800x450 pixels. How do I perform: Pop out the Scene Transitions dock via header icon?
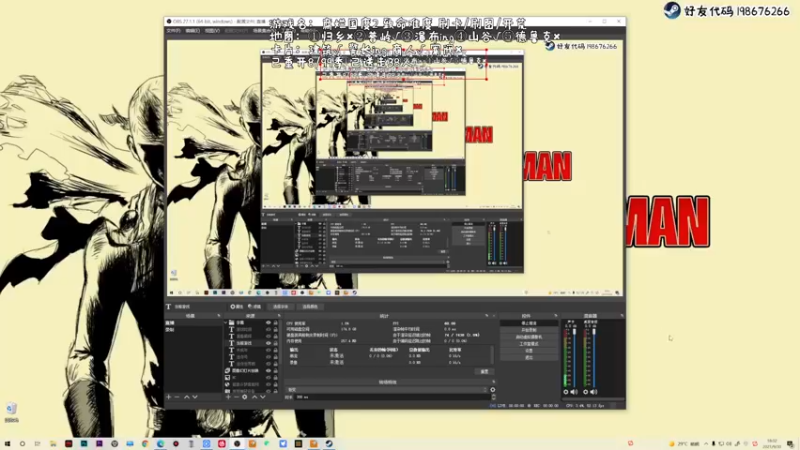pos(493,382)
